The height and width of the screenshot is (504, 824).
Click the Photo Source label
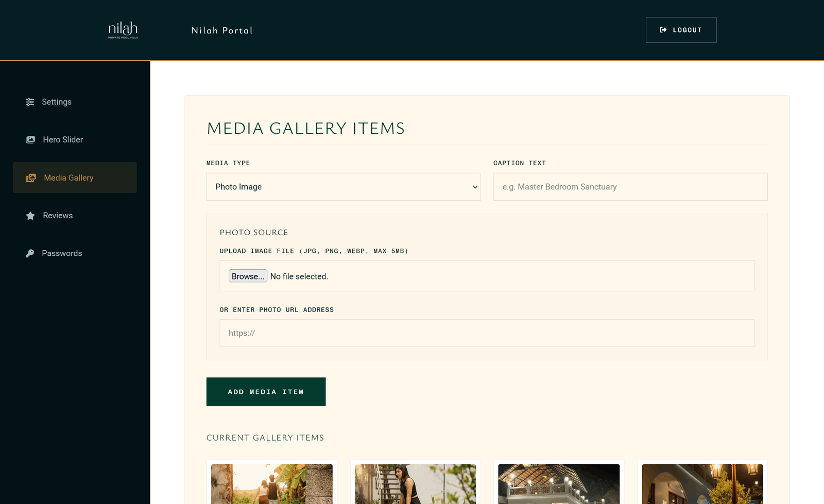click(x=254, y=233)
